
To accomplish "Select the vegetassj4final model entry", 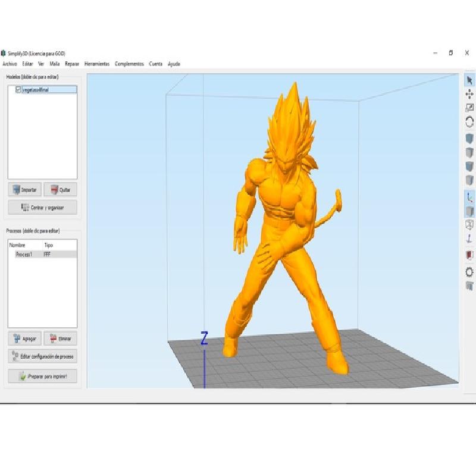I will tap(49, 90).
